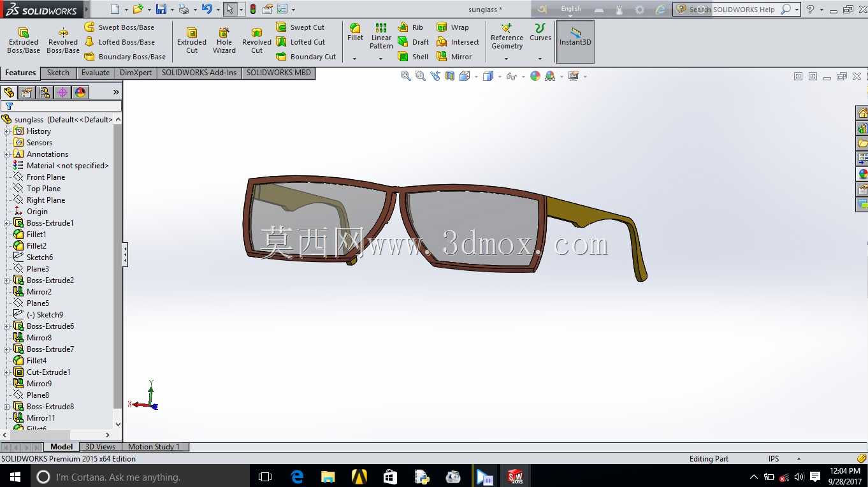This screenshot has height=487, width=868.
Task: Select the Mirror feature tool
Action: (454, 57)
